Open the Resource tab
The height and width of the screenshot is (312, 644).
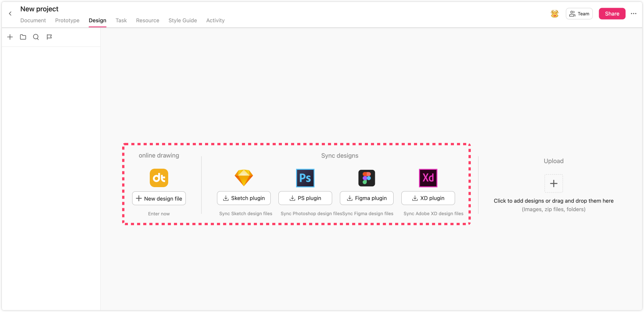pyautogui.click(x=147, y=20)
